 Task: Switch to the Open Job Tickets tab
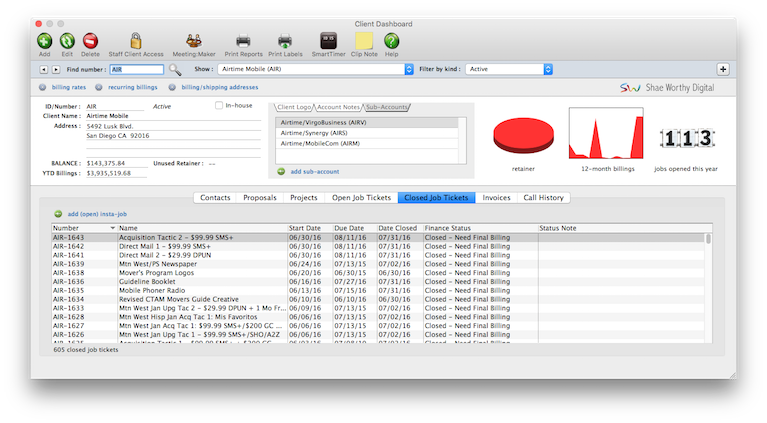point(360,198)
